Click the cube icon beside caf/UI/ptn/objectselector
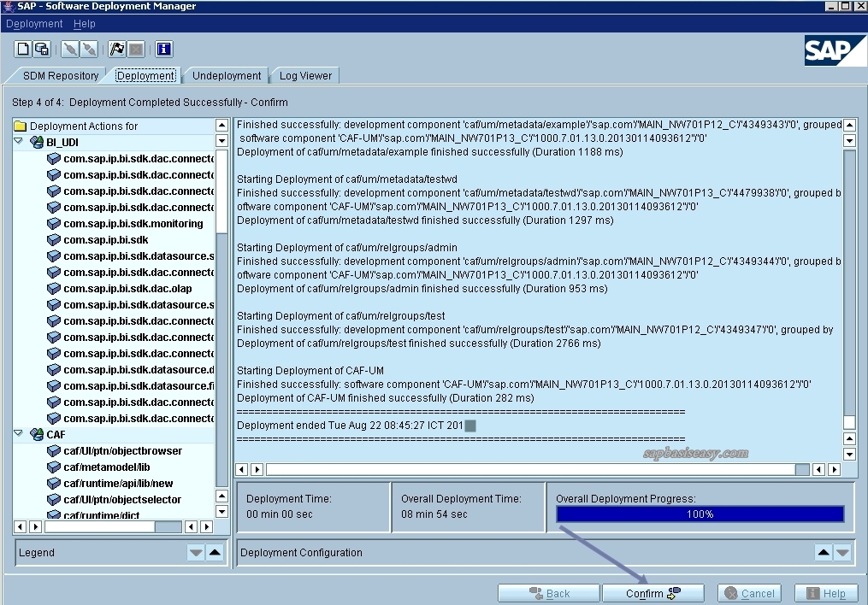 coord(54,499)
